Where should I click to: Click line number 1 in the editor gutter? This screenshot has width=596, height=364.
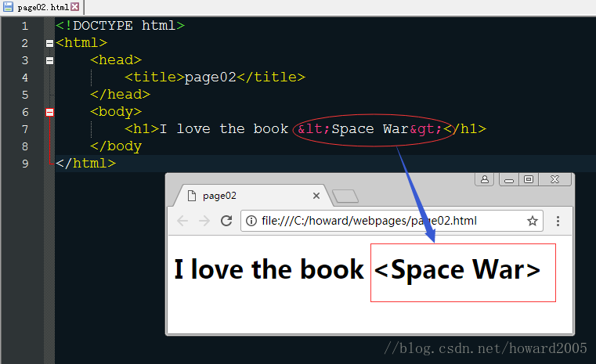pos(25,26)
